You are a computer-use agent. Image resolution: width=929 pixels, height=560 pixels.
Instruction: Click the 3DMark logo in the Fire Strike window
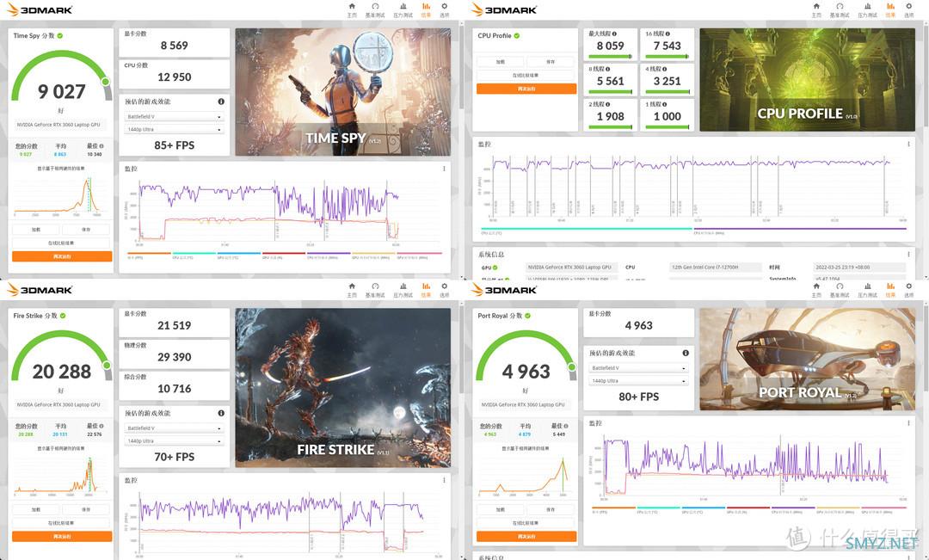point(40,290)
